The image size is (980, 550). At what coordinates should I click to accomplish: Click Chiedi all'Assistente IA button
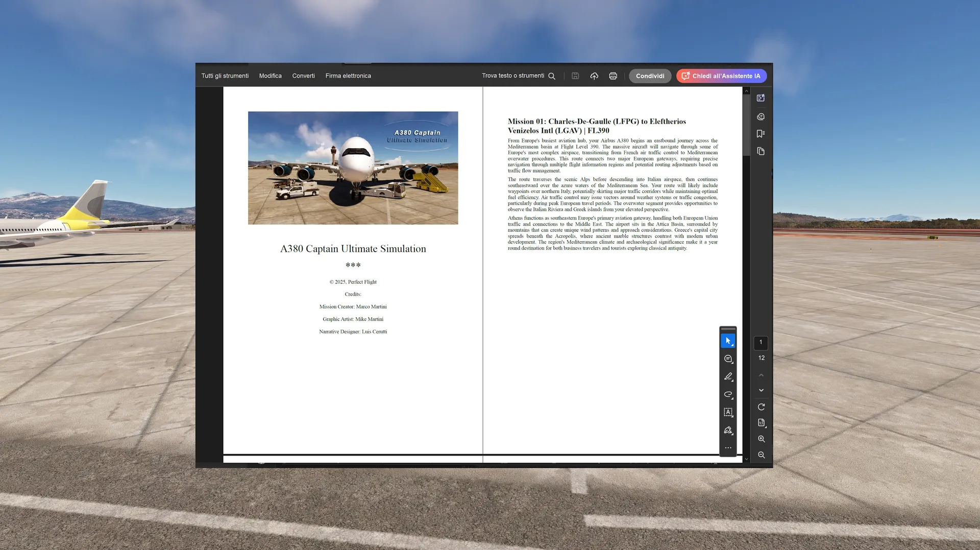pyautogui.click(x=721, y=76)
